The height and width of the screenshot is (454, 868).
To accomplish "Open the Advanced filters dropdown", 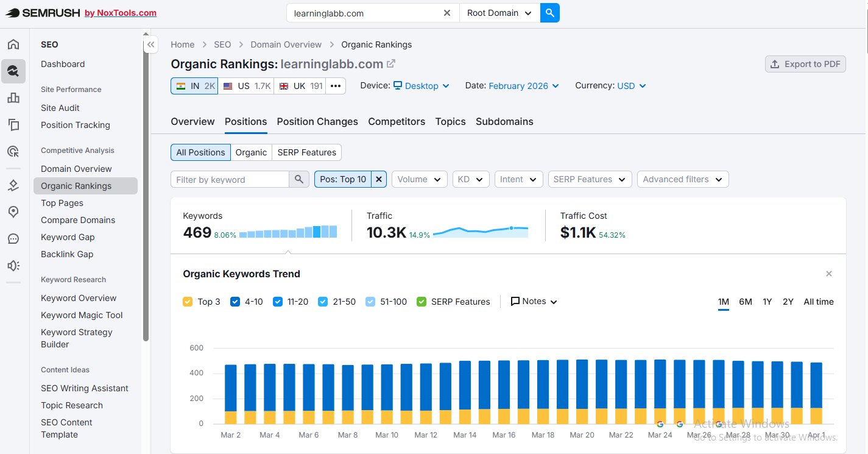I will (x=682, y=179).
